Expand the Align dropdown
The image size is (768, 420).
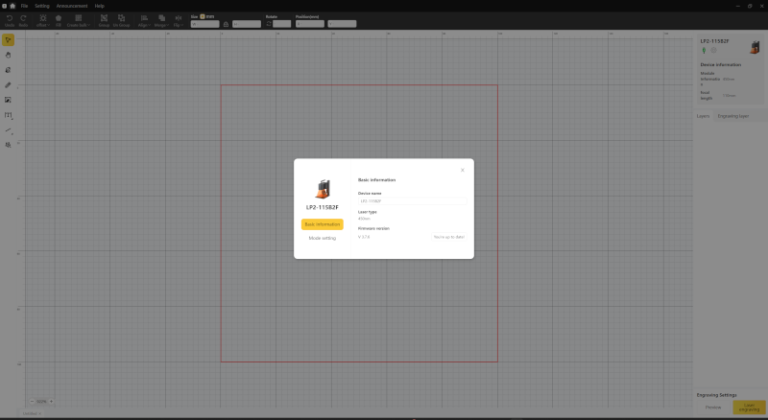(x=144, y=19)
